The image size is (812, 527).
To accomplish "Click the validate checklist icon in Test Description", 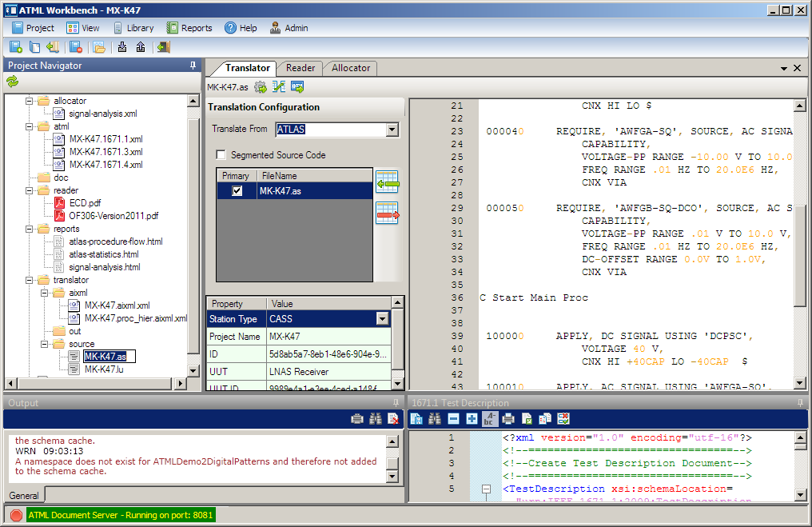I will tap(563, 419).
